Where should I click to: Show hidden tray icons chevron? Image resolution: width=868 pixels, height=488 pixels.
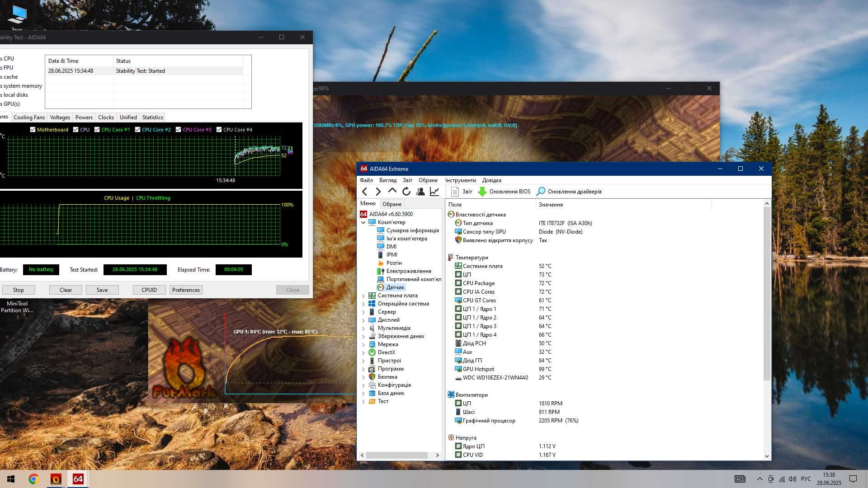tap(759, 479)
